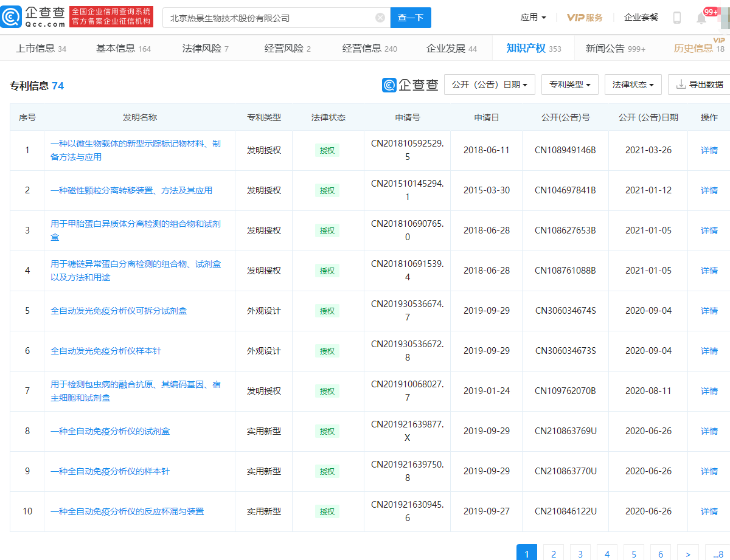Open the 法律状态 filter dropdown
The height and width of the screenshot is (560, 730).
click(x=633, y=85)
